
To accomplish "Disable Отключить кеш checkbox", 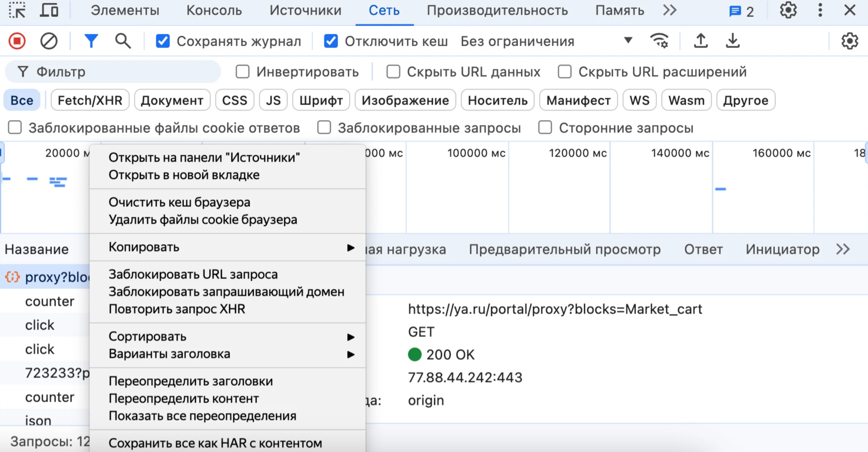I will 330,41.
